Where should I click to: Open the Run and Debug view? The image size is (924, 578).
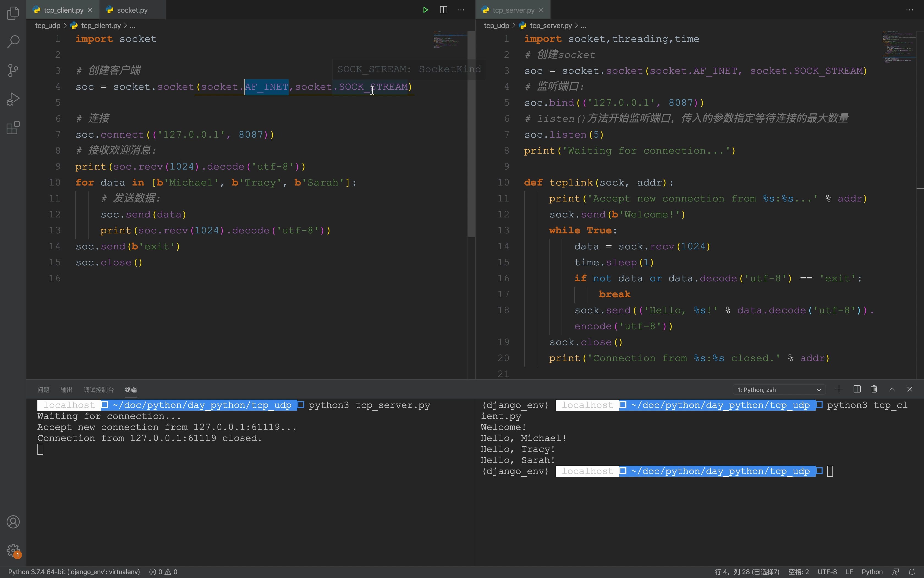click(13, 99)
